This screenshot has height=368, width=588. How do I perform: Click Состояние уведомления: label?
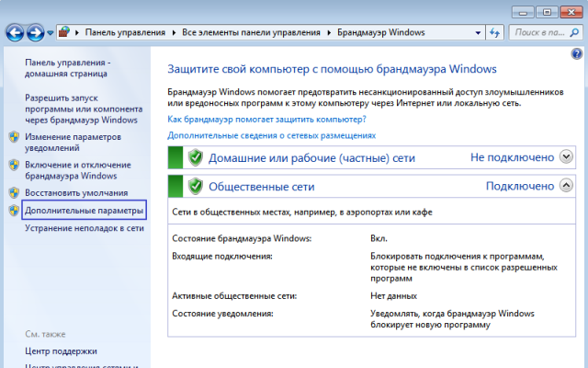222,314
